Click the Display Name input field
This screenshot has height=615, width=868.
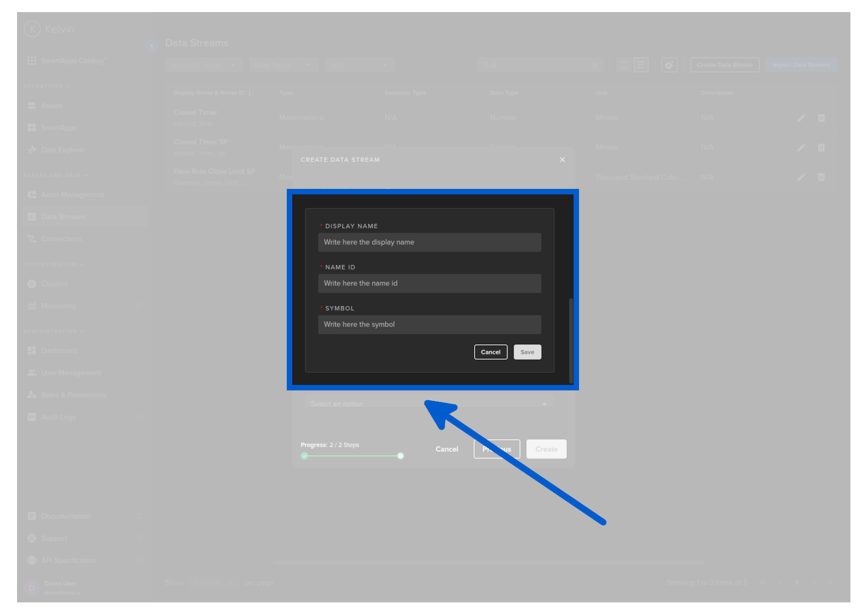[429, 242]
